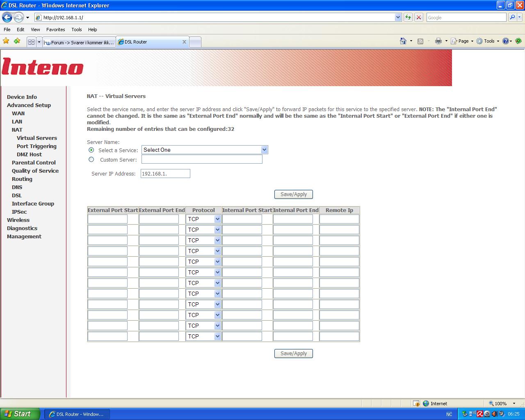525x420 pixels.
Task: Click the Server IP Address field
Action: click(x=165, y=173)
